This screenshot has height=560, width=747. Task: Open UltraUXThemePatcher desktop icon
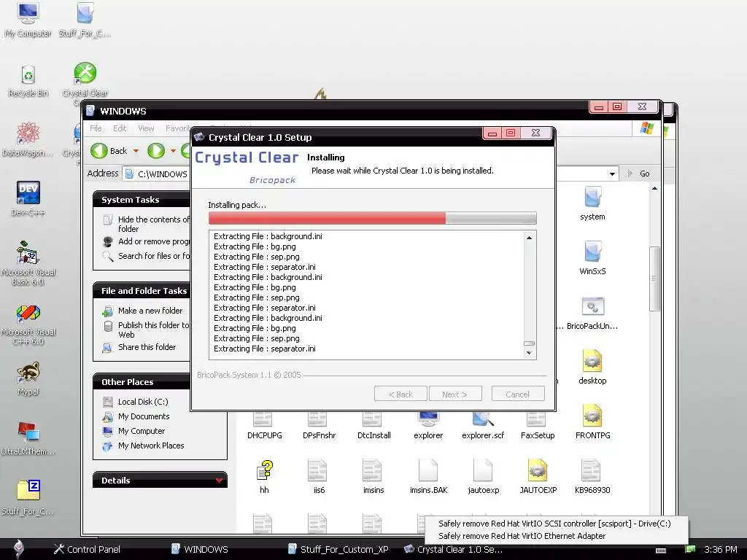point(28,438)
